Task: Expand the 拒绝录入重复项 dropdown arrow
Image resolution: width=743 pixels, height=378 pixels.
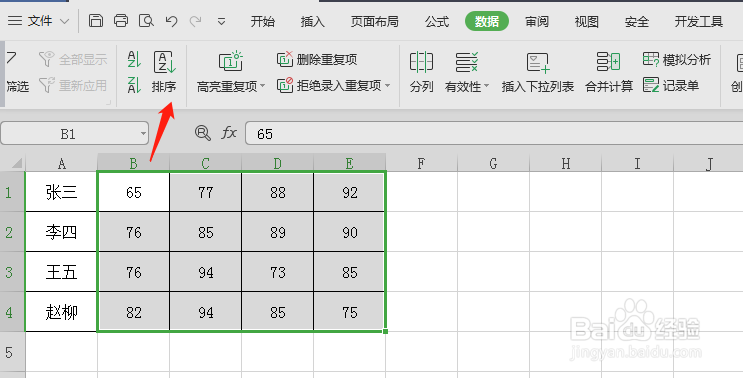Action: 387,86
